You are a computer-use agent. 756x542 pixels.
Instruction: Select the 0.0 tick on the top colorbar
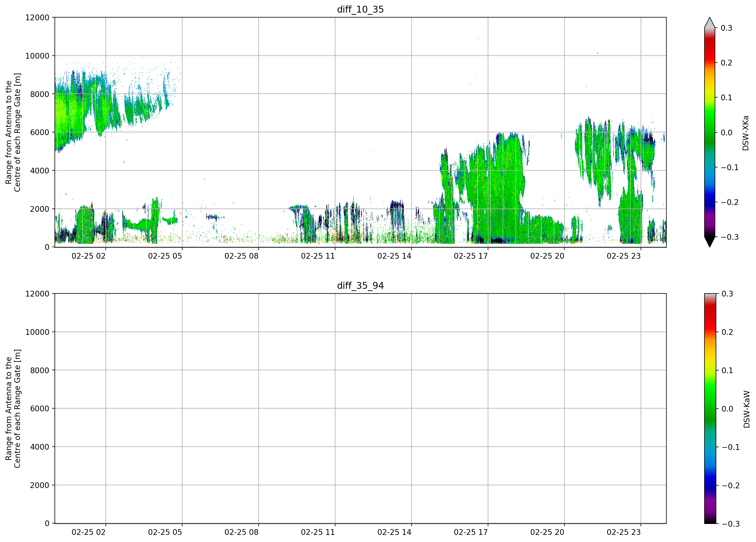coord(726,133)
